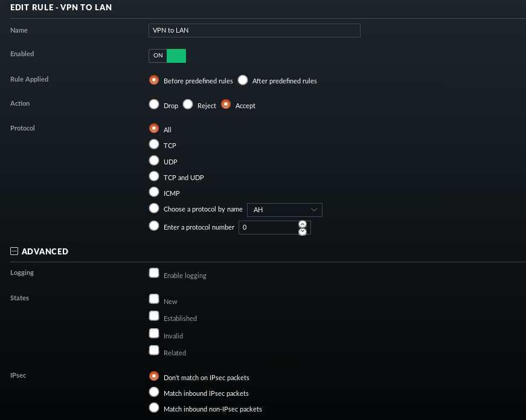Set action to Drop
The height and width of the screenshot is (420, 526).
point(154,104)
